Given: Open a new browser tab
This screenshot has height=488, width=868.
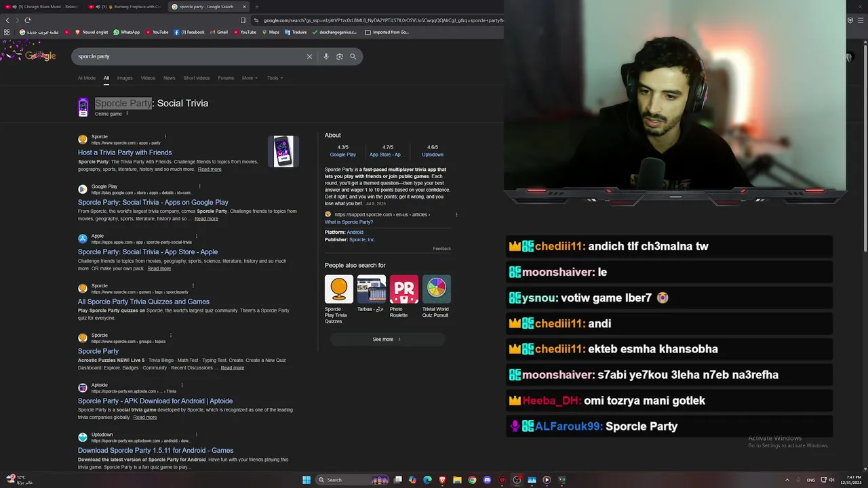Looking at the screenshot, I should pyautogui.click(x=256, y=7).
